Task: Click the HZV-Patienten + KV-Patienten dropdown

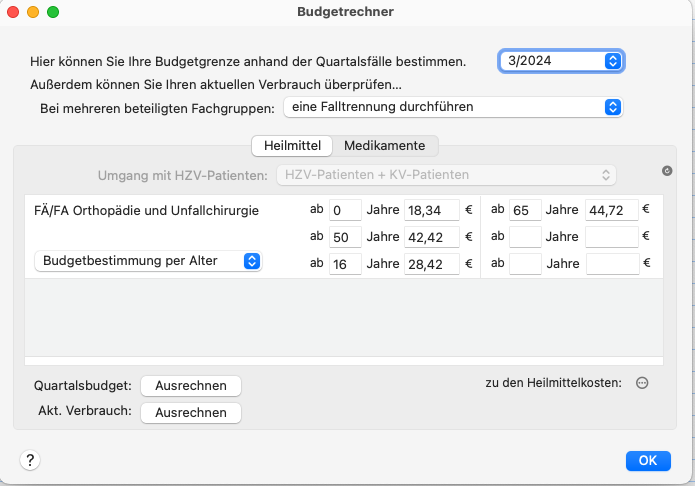Action: tap(446, 175)
